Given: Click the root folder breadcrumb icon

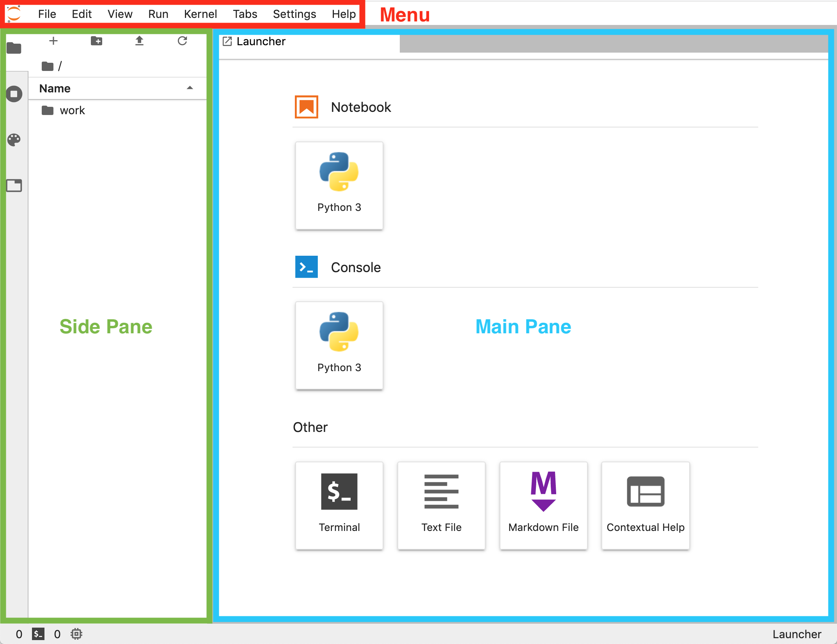Looking at the screenshot, I should tap(48, 66).
